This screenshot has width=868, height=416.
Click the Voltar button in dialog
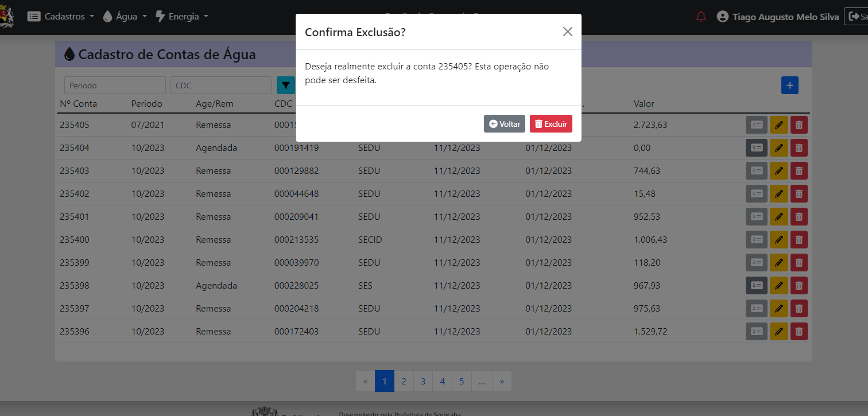coord(504,124)
